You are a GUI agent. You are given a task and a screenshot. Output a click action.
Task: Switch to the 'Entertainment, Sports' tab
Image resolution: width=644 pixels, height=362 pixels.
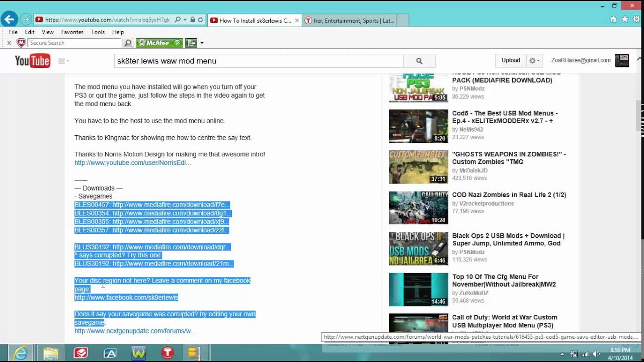point(349,21)
